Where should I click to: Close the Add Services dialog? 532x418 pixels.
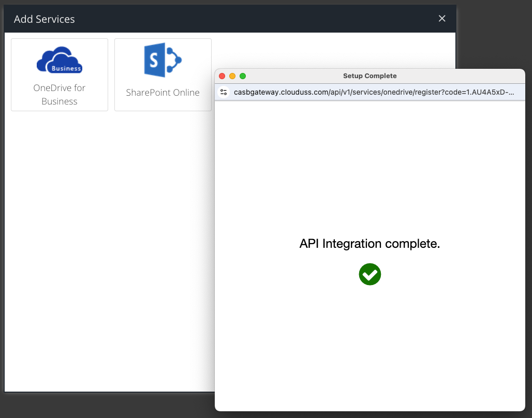pos(442,19)
